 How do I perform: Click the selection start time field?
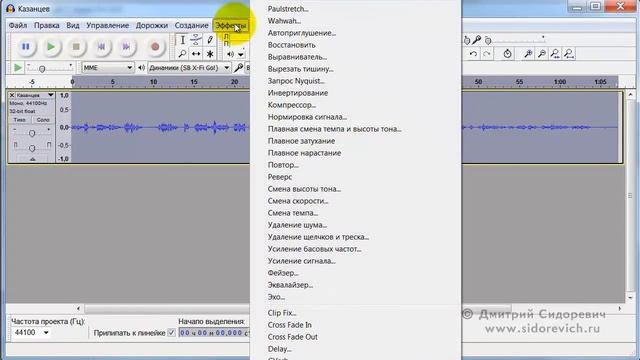click(x=214, y=333)
